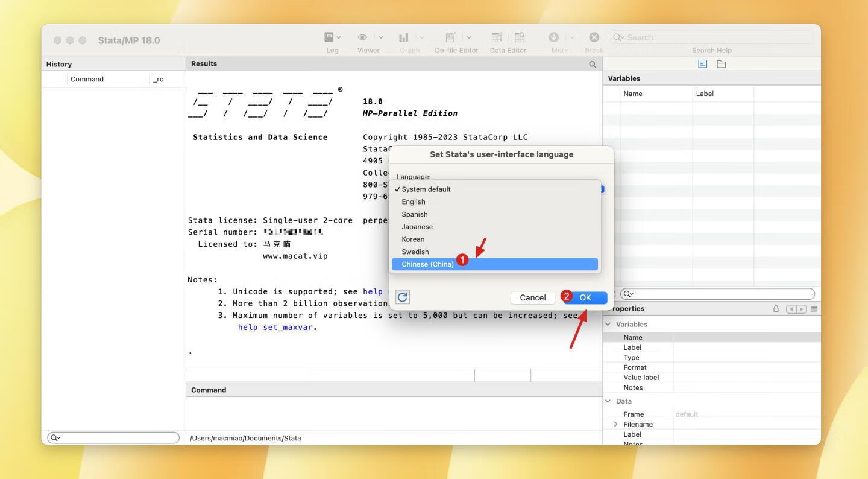868x479 pixels.
Task: Open the Log toolbar icon
Action: (x=329, y=37)
